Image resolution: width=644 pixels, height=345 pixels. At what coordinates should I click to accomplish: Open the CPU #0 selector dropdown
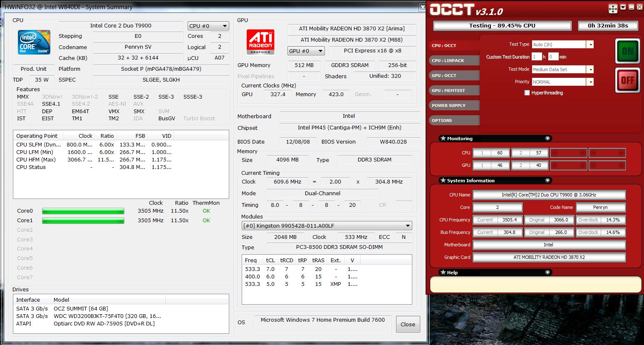(x=208, y=26)
